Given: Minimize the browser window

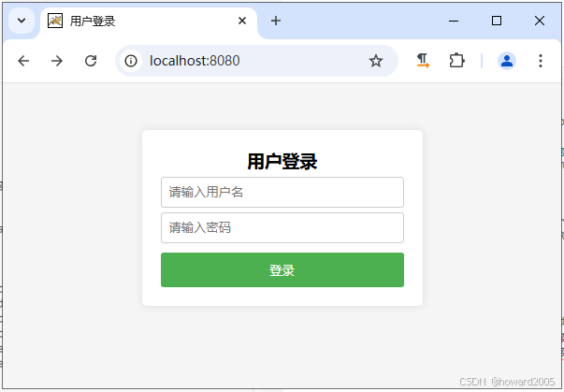Looking at the screenshot, I should click(454, 21).
